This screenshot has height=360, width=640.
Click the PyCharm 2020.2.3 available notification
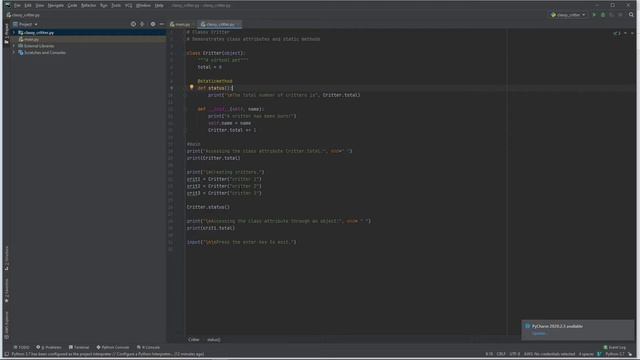tap(578, 330)
